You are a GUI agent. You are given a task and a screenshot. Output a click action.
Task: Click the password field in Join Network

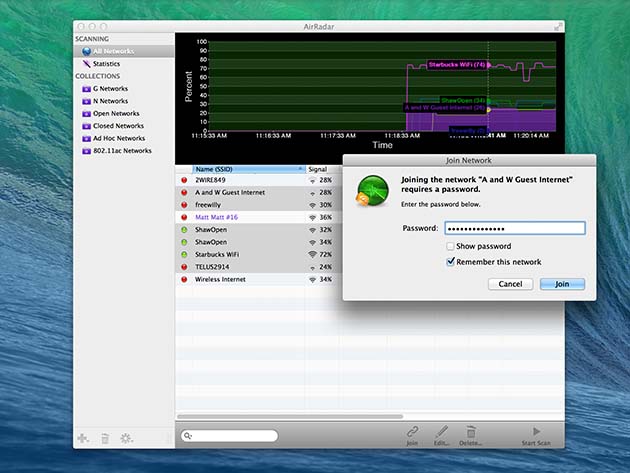tap(515, 228)
